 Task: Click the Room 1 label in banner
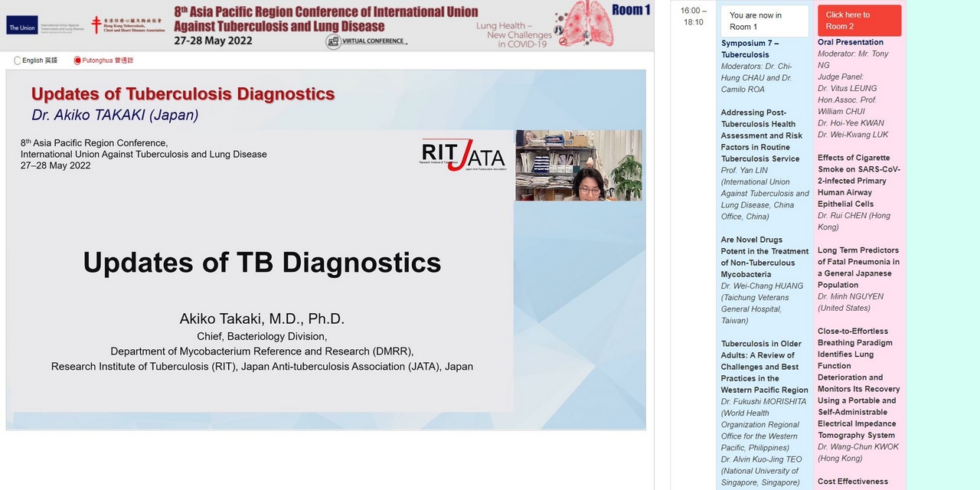pyautogui.click(x=631, y=10)
